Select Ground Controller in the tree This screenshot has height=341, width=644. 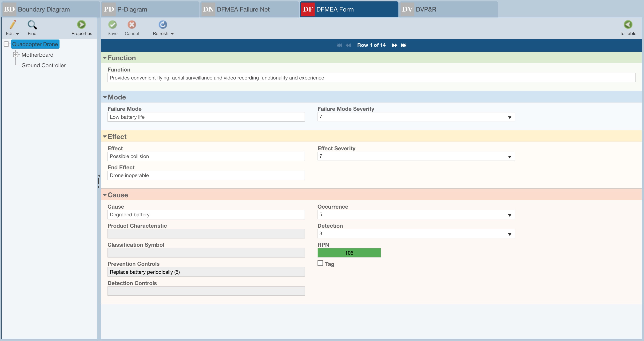coord(44,65)
